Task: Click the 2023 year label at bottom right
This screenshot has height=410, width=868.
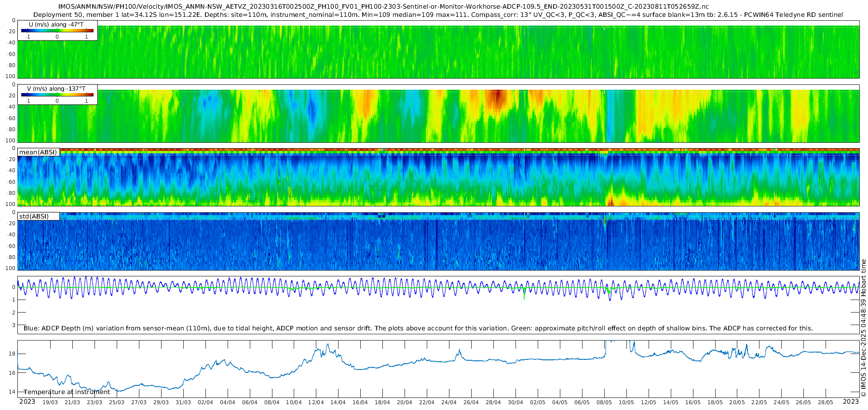Action: pos(851,402)
